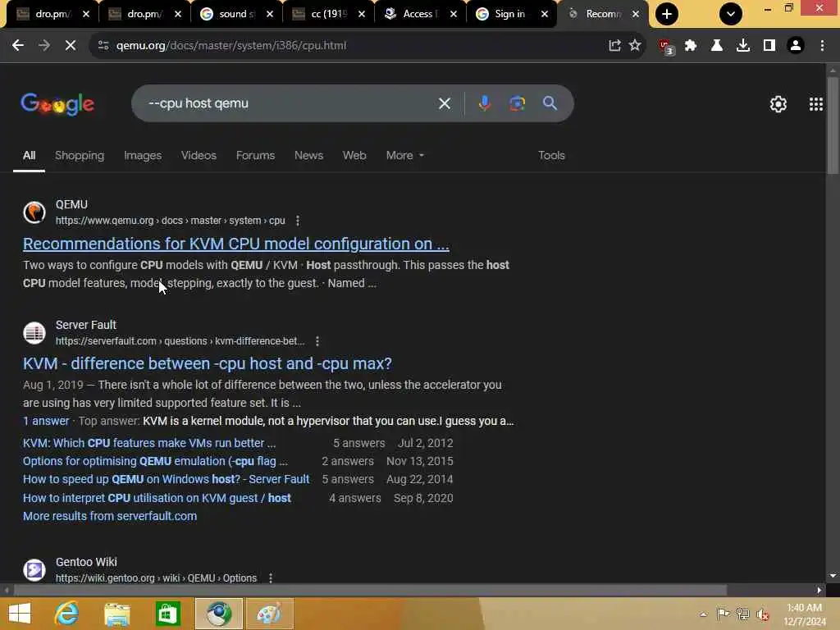Open the Windows Start button
This screenshot has width=840, height=630.
20,614
